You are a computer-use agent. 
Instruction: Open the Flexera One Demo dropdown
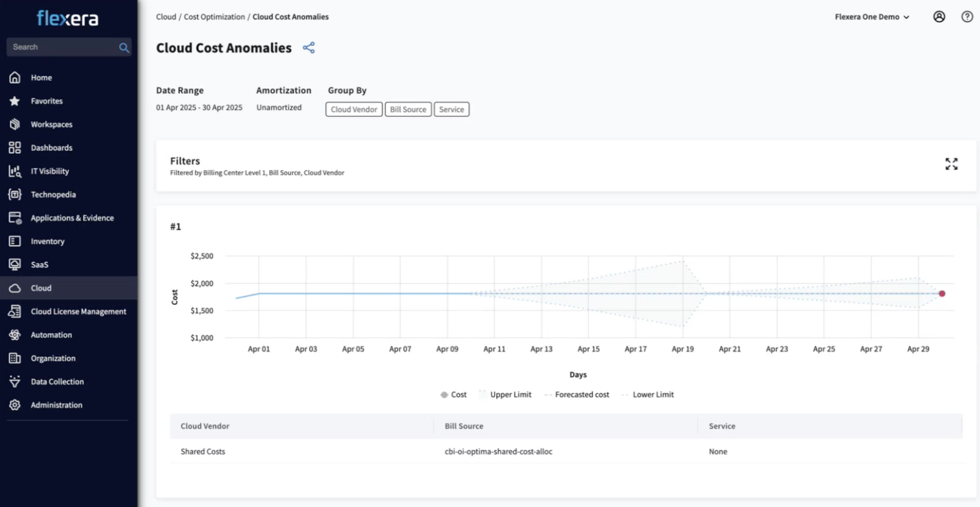(x=872, y=17)
